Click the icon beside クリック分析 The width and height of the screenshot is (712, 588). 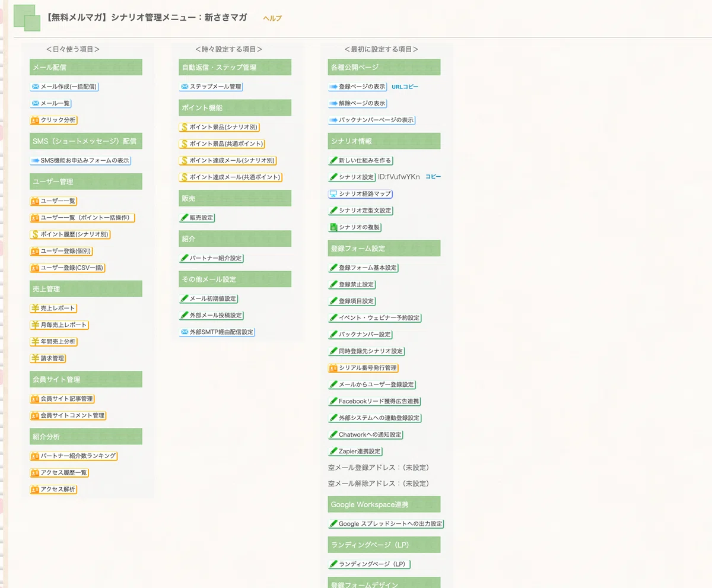(35, 120)
